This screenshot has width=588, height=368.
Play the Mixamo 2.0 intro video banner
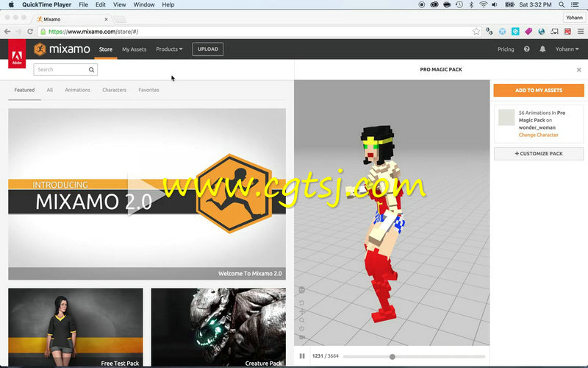(147, 194)
